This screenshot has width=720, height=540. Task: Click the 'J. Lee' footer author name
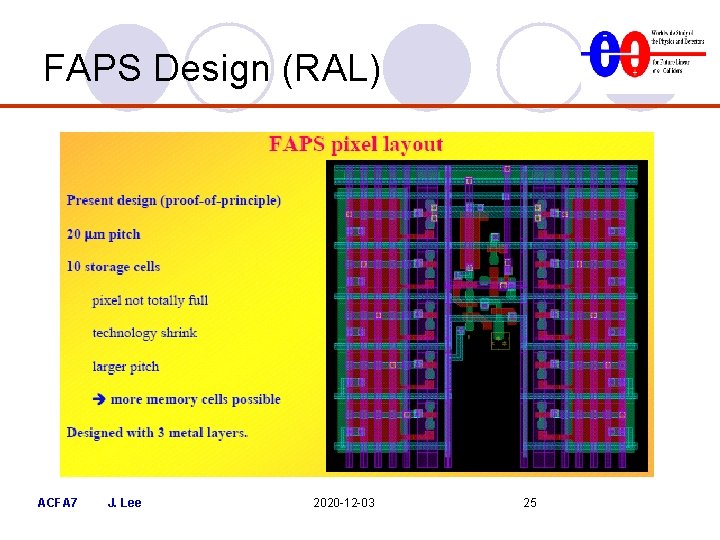click(x=124, y=503)
